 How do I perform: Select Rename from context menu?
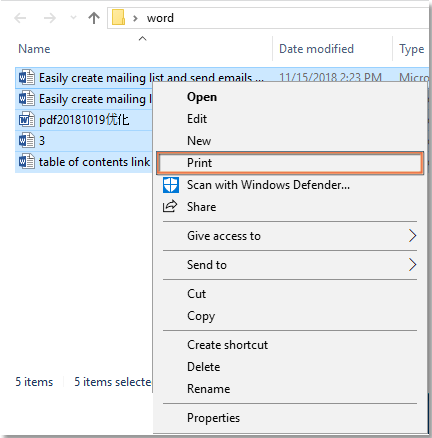click(290, 389)
